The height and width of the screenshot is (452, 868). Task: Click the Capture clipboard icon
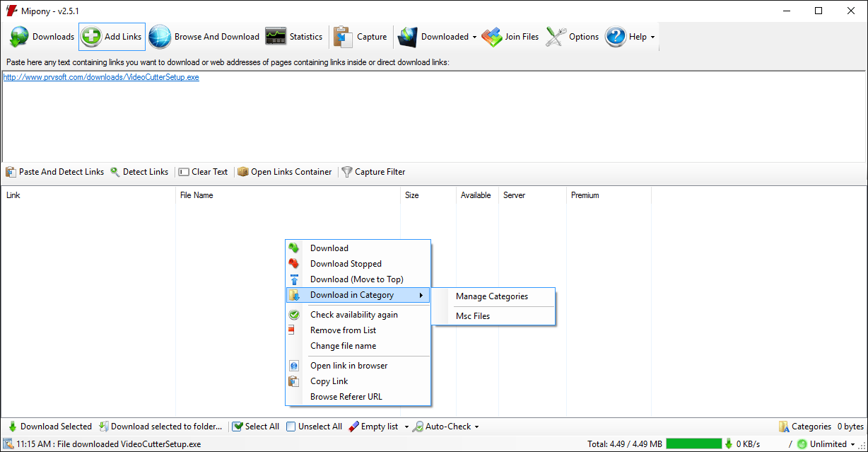tap(344, 37)
